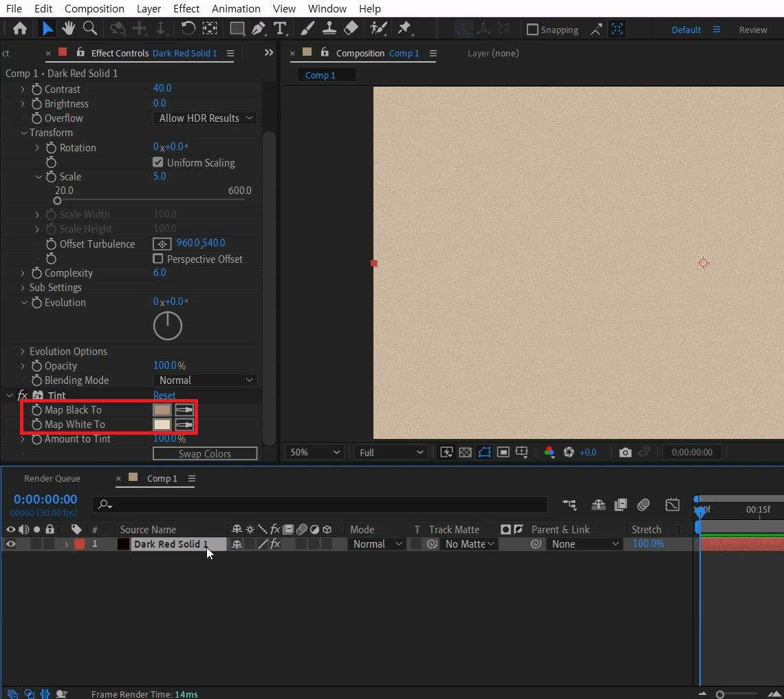Open Track Matte No Matte dropdown

pos(468,544)
